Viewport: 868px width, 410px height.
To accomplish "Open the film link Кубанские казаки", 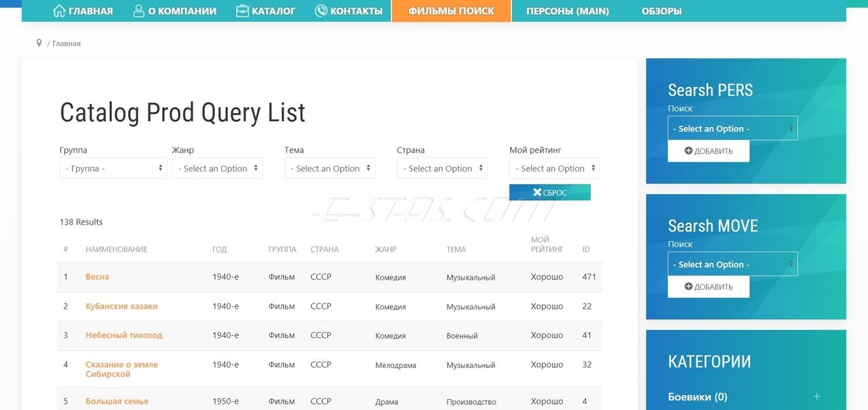I will [121, 306].
